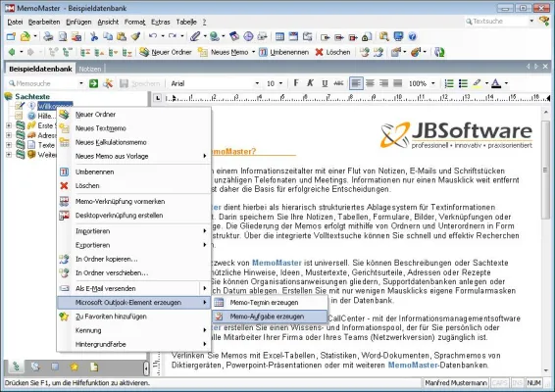This screenshot has height=392, width=555.
Task: Click the blue monitor icon in top toolbar
Action: [398, 36]
